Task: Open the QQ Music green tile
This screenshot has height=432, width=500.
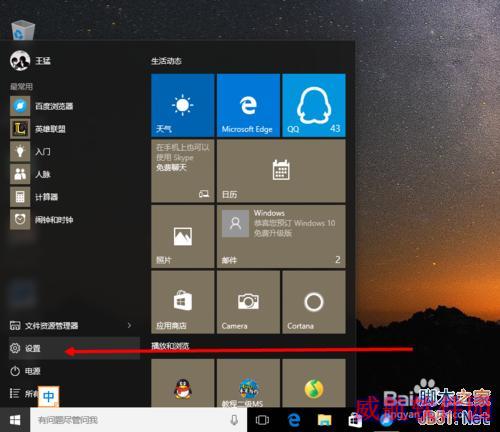Action: [314, 383]
